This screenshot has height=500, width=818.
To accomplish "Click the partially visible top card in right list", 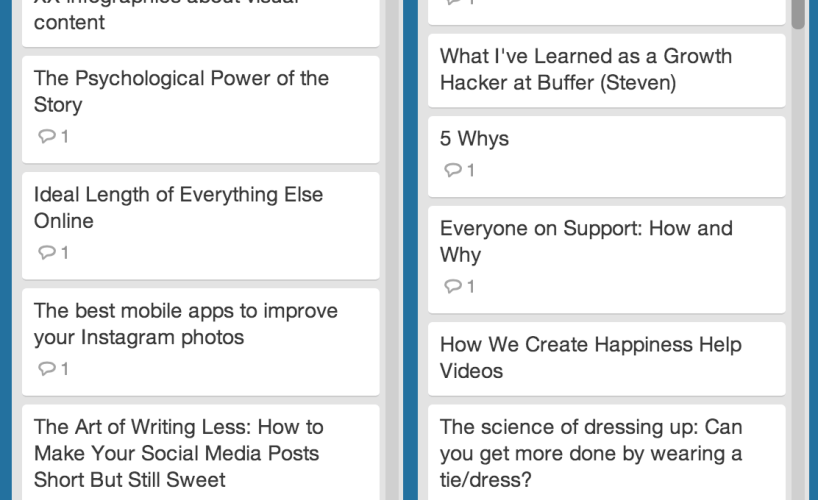I will (x=607, y=12).
